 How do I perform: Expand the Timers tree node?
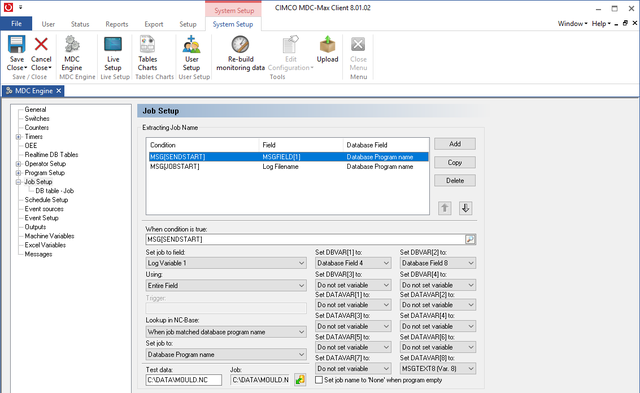(18, 137)
